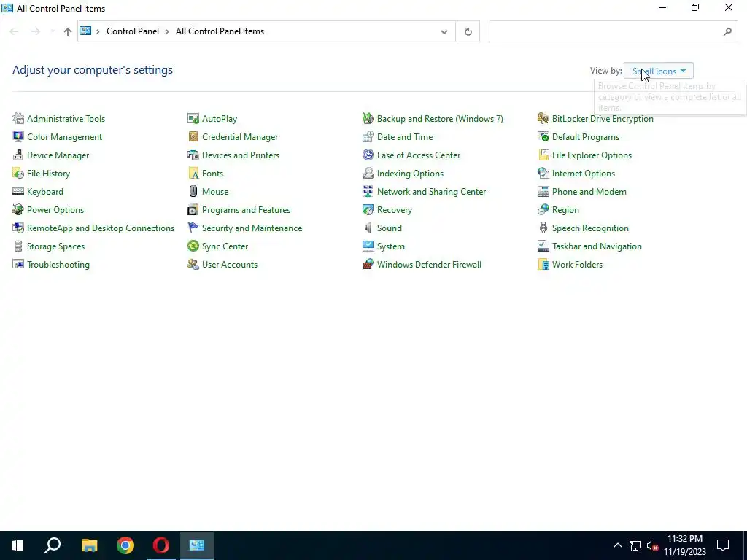Open the File History icon

point(18,173)
